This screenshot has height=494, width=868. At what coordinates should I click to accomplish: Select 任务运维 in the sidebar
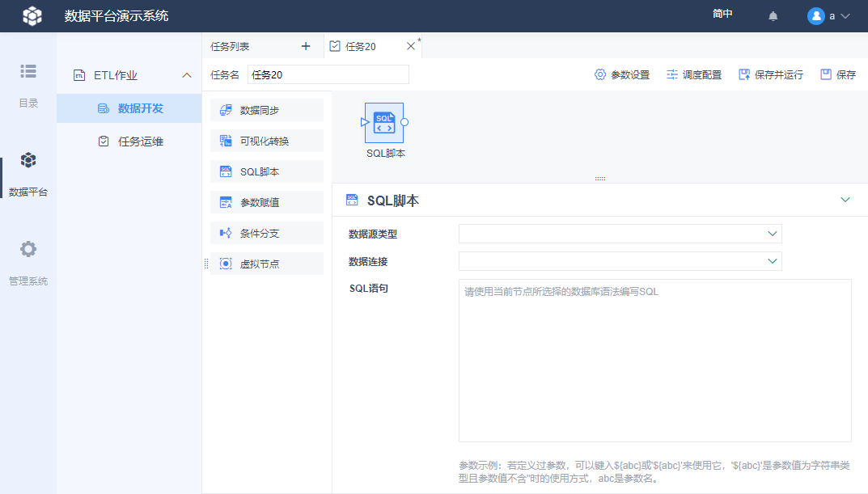click(140, 141)
